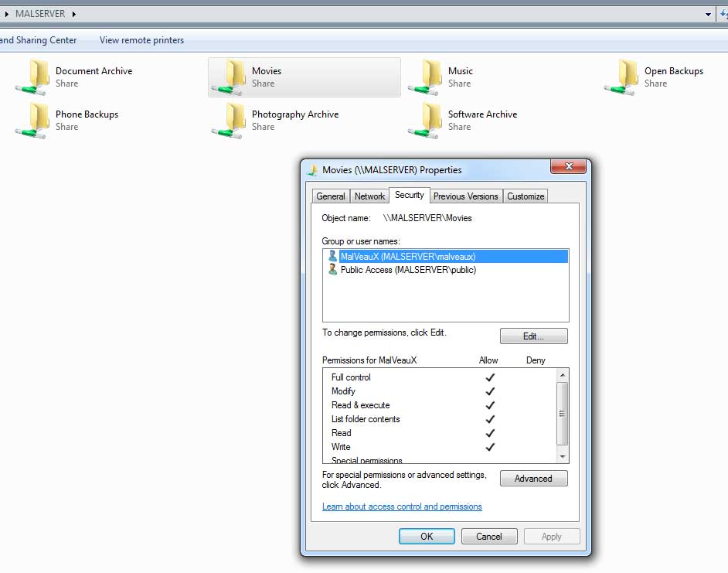728x573 pixels.
Task: Click the Cancel button
Action: coord(489,537)
